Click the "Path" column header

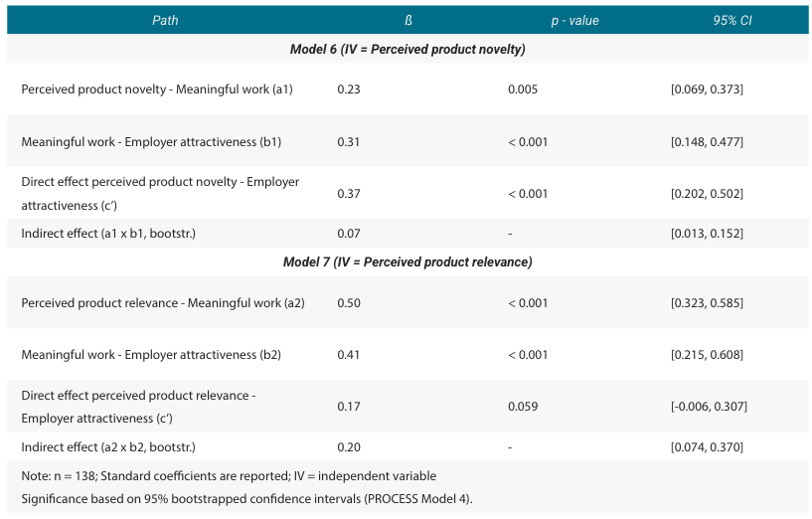[x=165, y=20]
